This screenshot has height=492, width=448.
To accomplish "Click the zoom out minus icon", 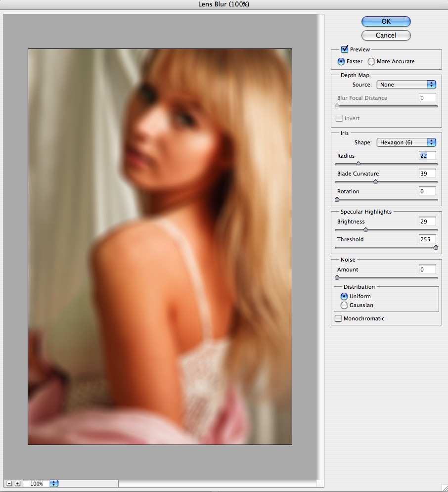I will (x=9, y=484).
